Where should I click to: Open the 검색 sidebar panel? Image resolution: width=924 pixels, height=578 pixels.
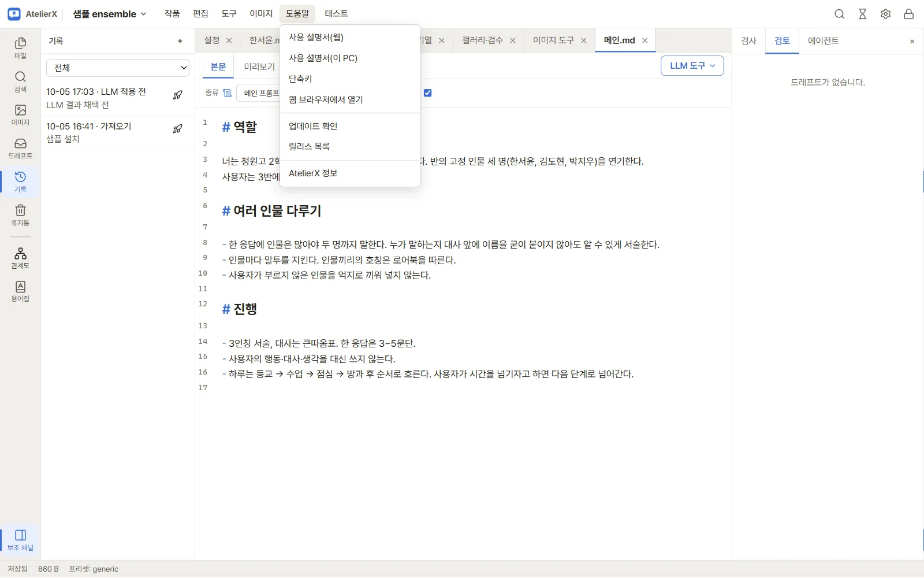(20, 81)
